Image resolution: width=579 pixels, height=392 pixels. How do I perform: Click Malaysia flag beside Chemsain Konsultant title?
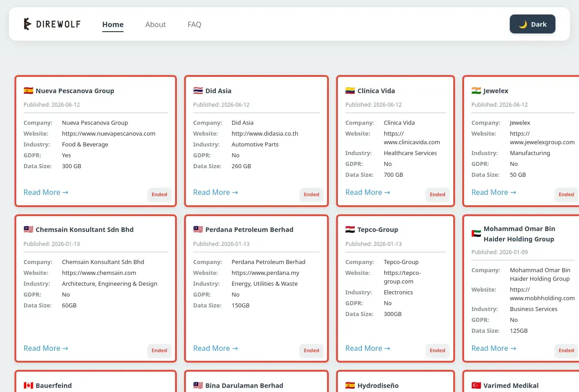tap(28, 229)
